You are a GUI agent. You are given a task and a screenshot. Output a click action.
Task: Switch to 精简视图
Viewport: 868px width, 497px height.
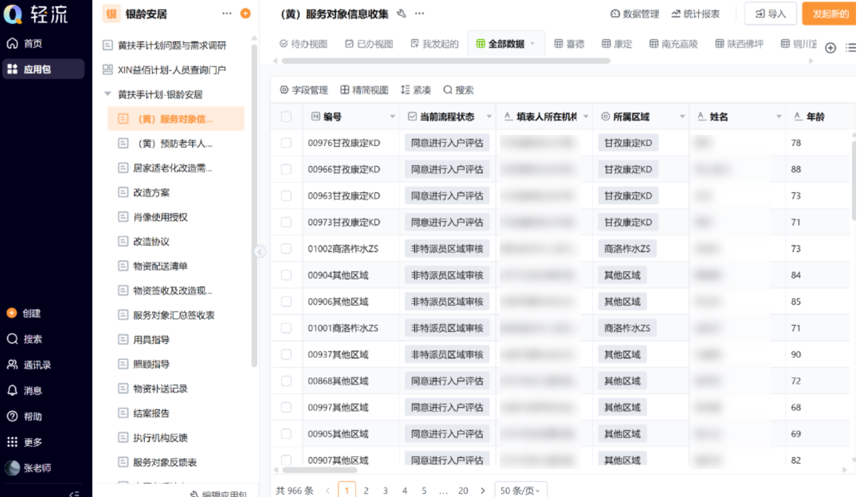[x=365, y=90]
